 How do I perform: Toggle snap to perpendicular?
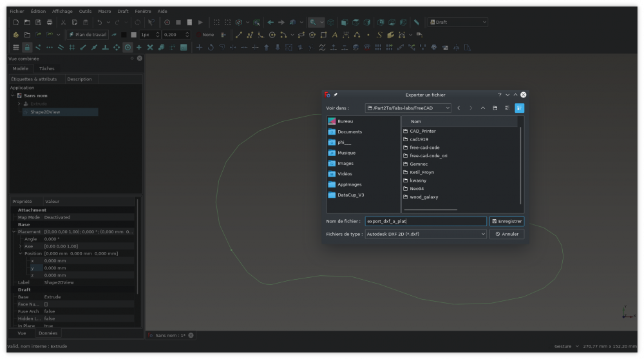[106, 48]
